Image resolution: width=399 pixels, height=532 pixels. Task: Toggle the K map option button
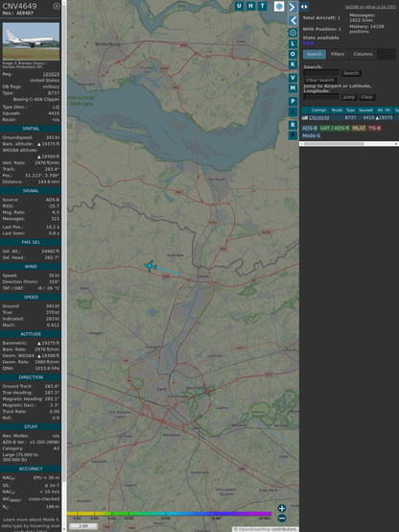coord(293,64)
